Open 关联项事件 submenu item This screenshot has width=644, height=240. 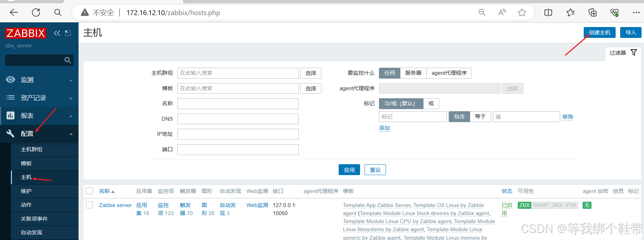45,219
